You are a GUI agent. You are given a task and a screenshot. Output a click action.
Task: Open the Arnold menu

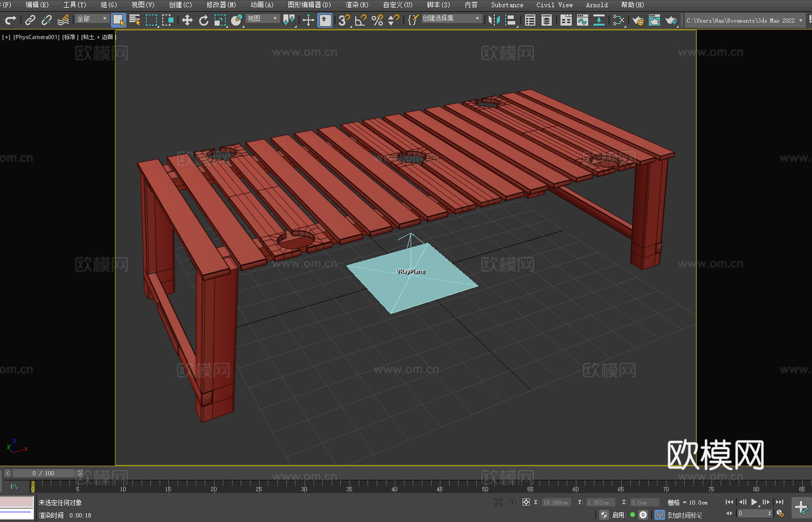(x=596, y=5)
